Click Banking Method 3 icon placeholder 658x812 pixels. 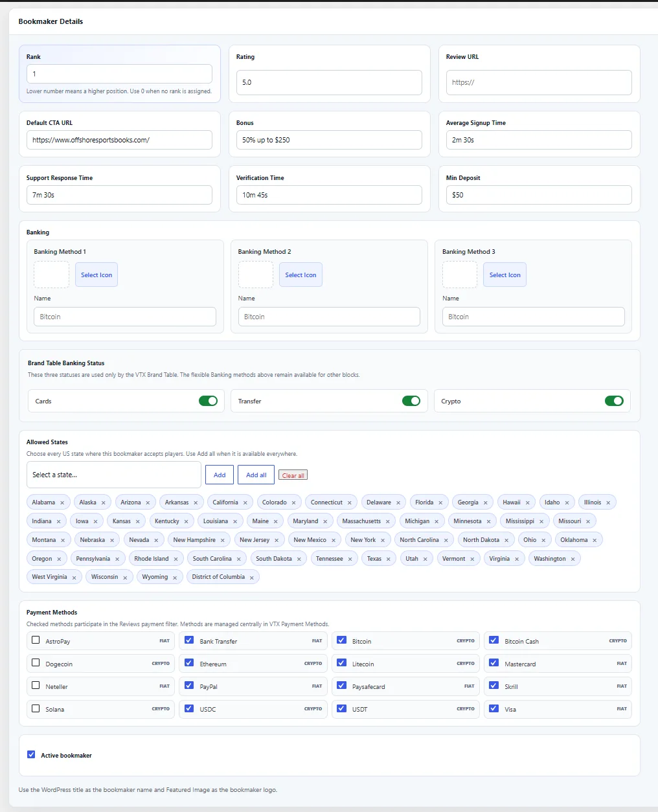460,275
